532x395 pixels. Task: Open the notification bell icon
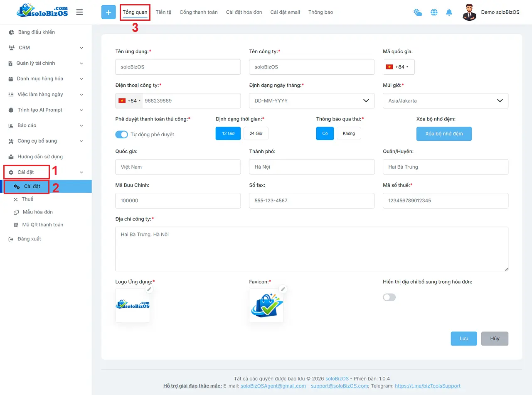(449, 12)
